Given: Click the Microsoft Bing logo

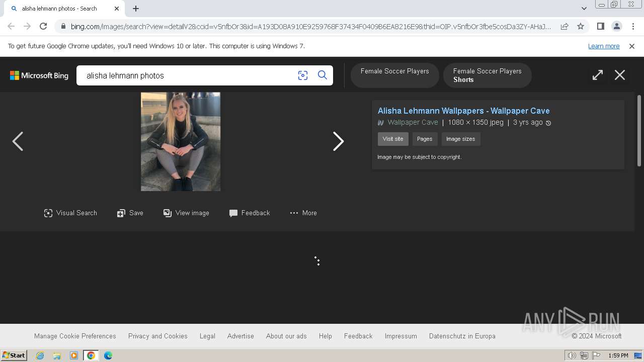Looking at the screenshot, I should tap(39, 75).
